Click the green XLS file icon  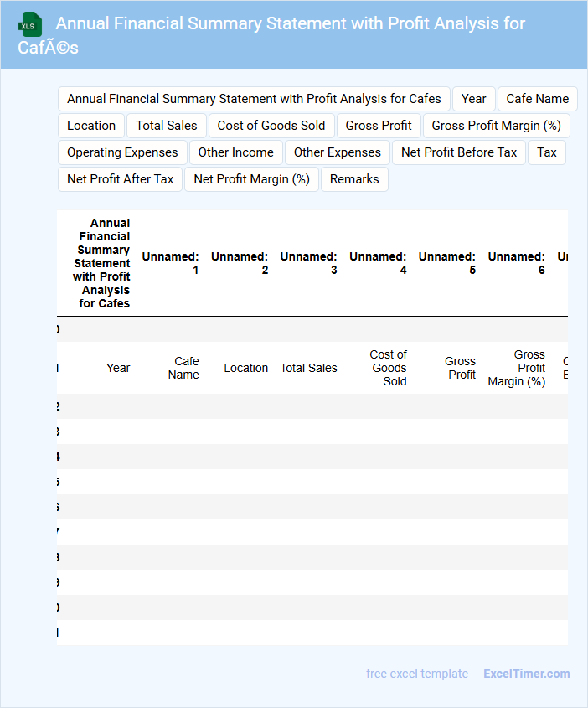(30, 24)
